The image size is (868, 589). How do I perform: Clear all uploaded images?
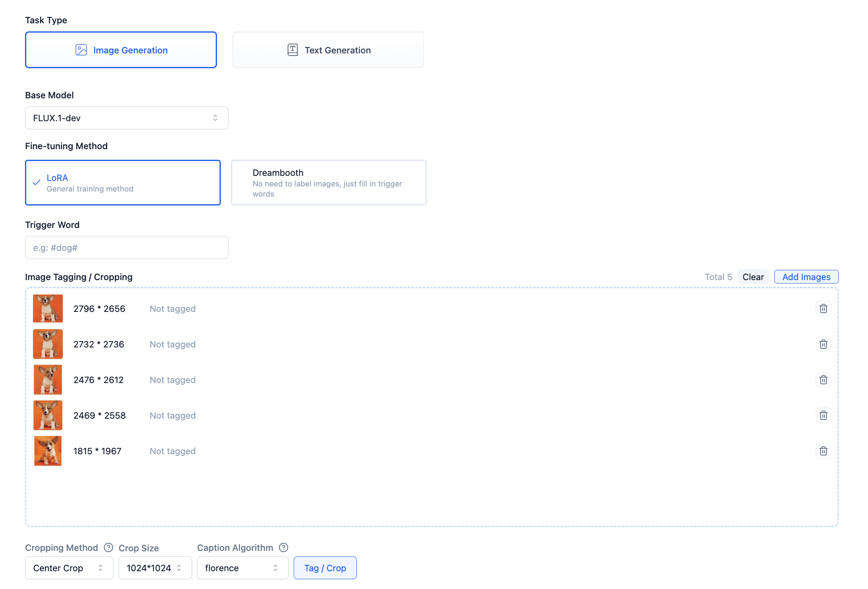click(753, 277)
